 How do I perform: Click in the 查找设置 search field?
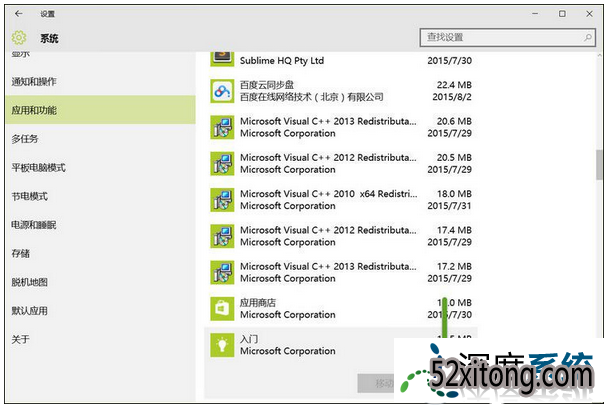[507, 37]
